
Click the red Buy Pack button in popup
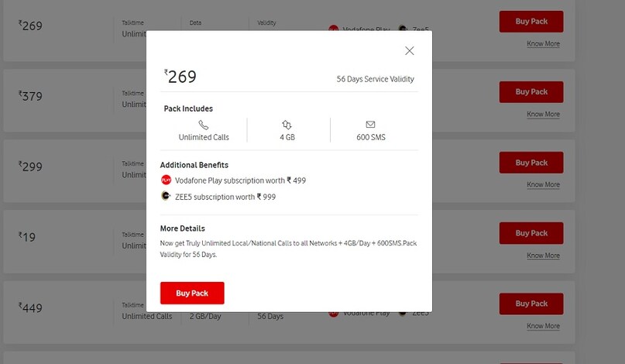coord(192,293)
